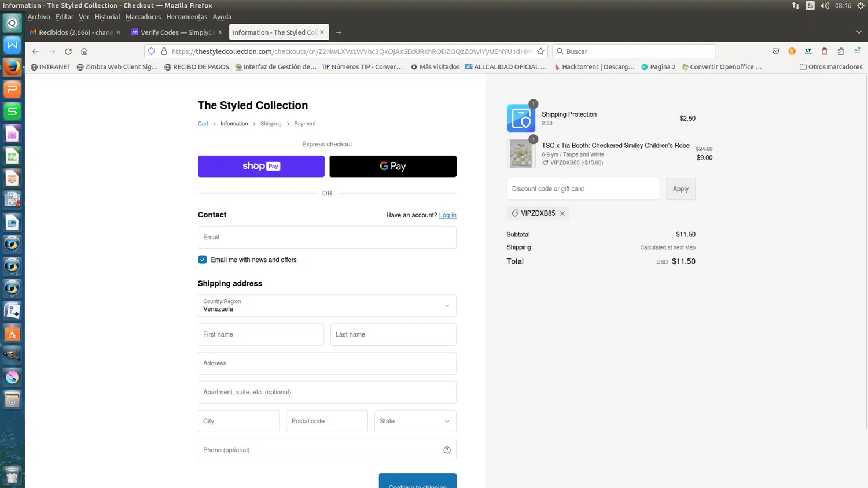Open the INTRANET bookmark

(50, 67)
